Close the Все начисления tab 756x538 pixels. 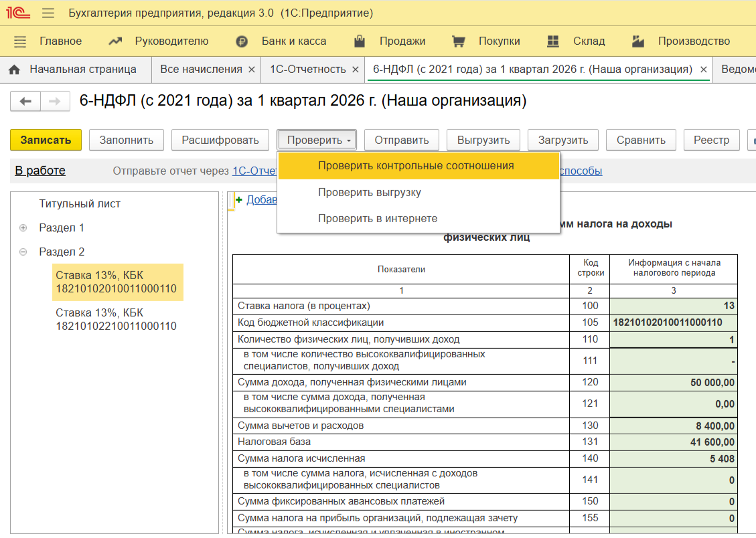pos(252,70)
